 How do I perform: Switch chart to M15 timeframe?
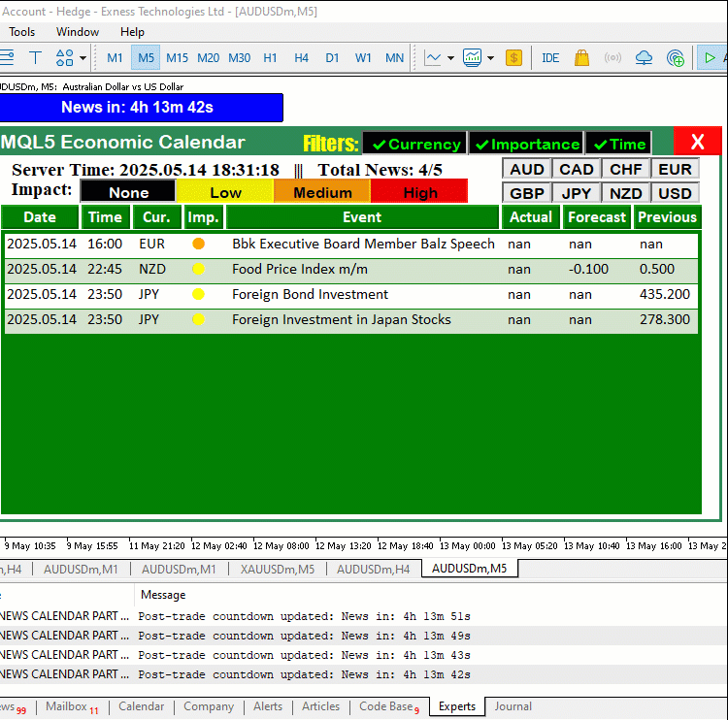coord(177,58)
